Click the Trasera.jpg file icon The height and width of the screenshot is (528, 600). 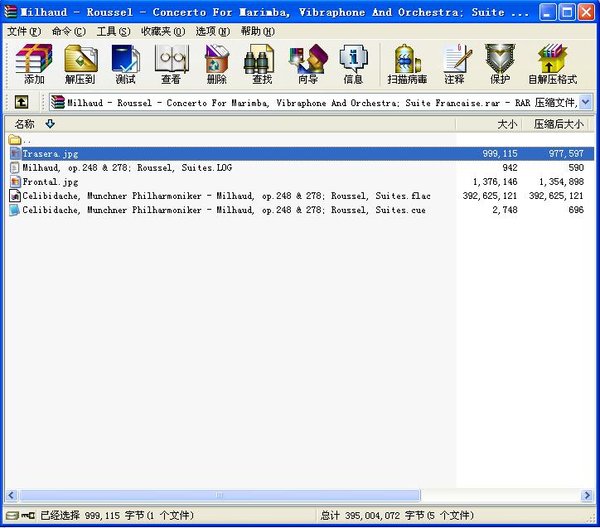click(x=15, y=154)
